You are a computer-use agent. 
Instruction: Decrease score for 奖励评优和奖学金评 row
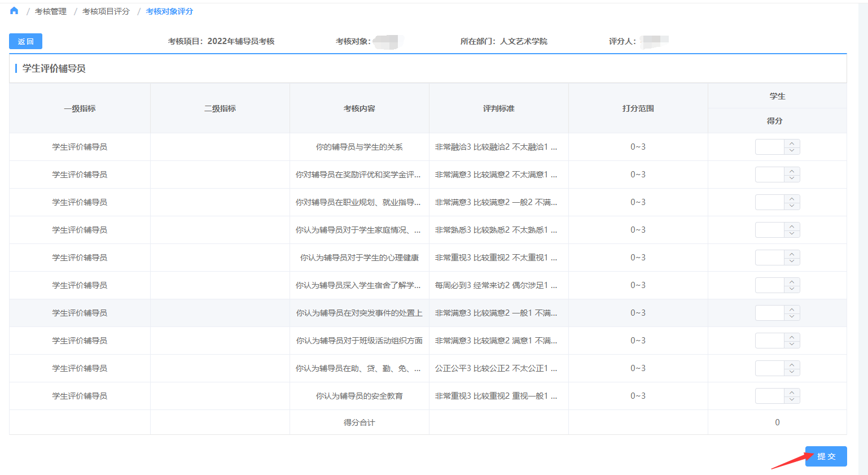click(x=792, y=178)
